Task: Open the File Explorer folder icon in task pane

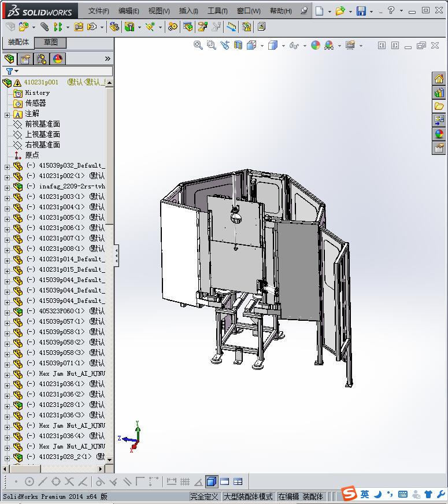Action: 439,106
